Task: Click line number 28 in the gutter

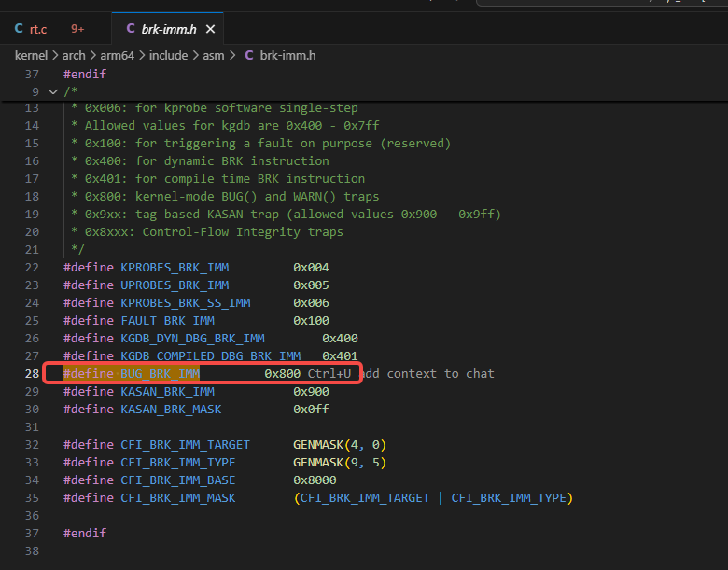Action: tap(32, 374)
